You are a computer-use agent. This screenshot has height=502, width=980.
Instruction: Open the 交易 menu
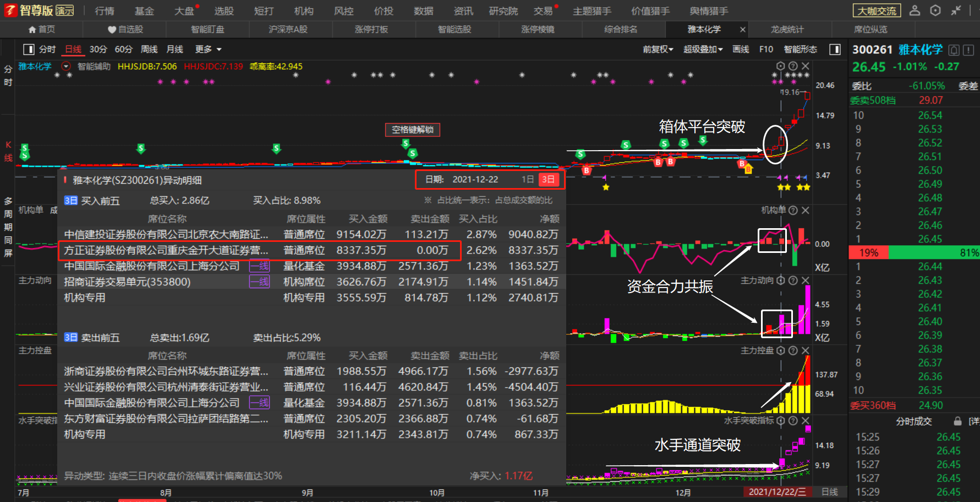click(543, 11)
